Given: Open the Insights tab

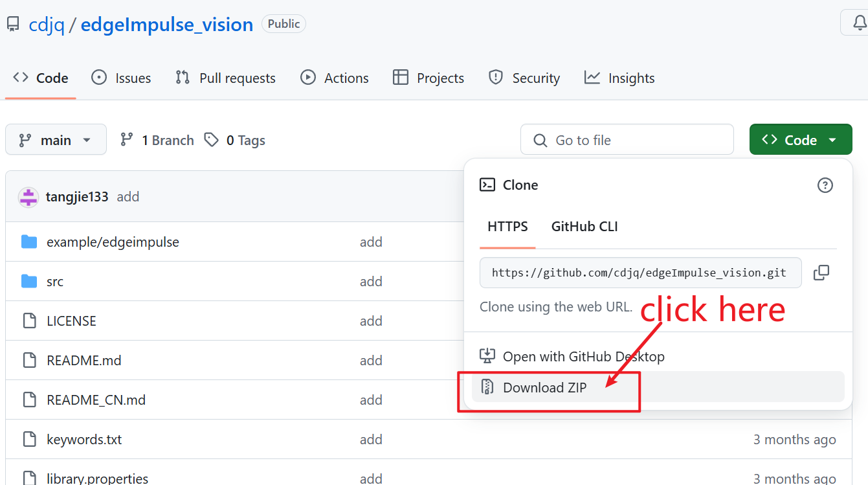Looking at the screenshot, I should point(619,78).
